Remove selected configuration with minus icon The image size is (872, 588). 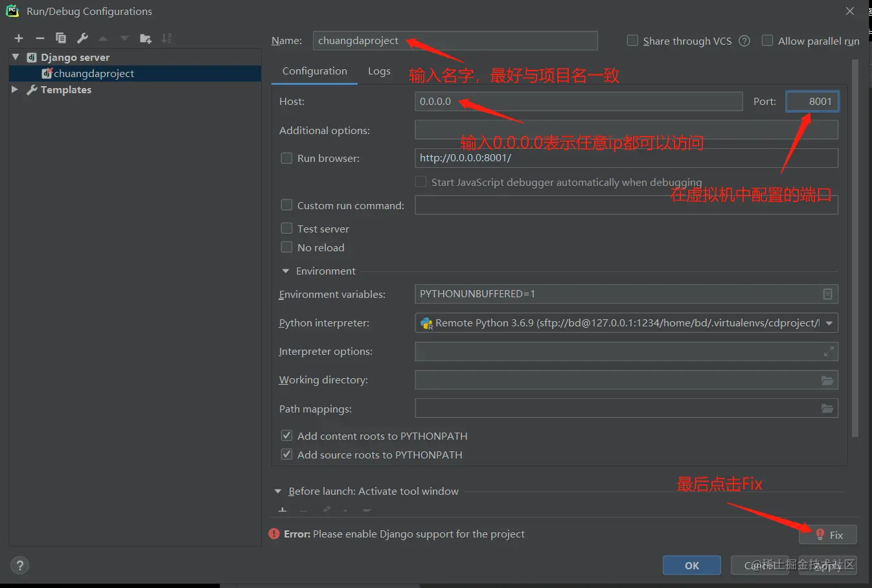pyautogui.click(x=40, y=39)
